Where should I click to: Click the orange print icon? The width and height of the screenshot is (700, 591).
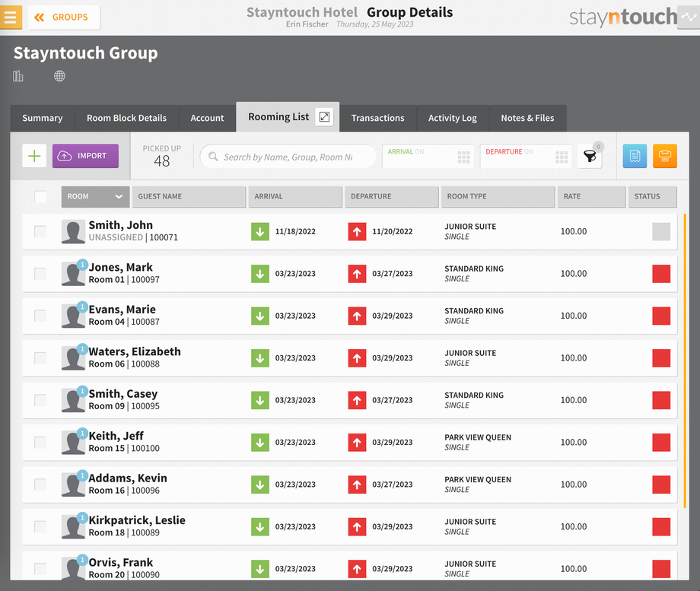(x=665, y=156)
